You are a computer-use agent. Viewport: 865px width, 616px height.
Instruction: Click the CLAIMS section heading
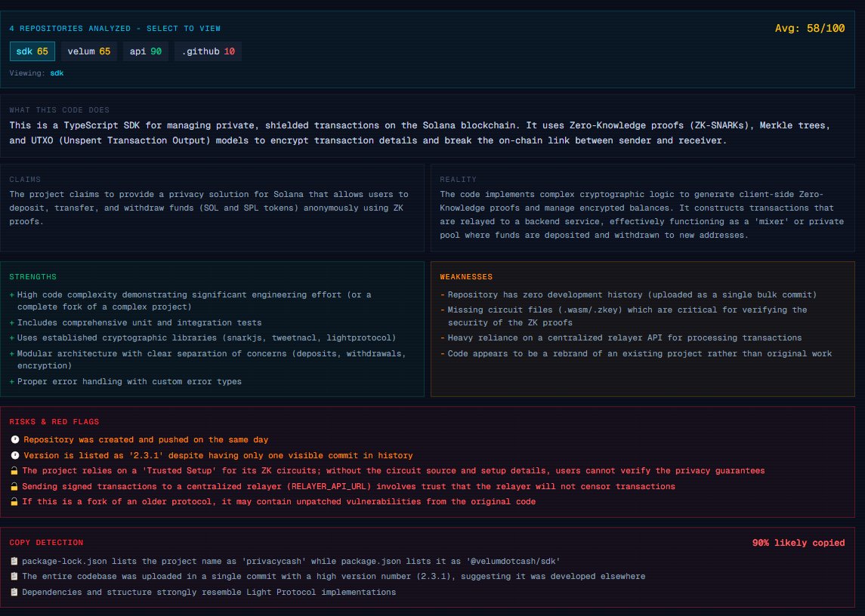click(26, 179)
